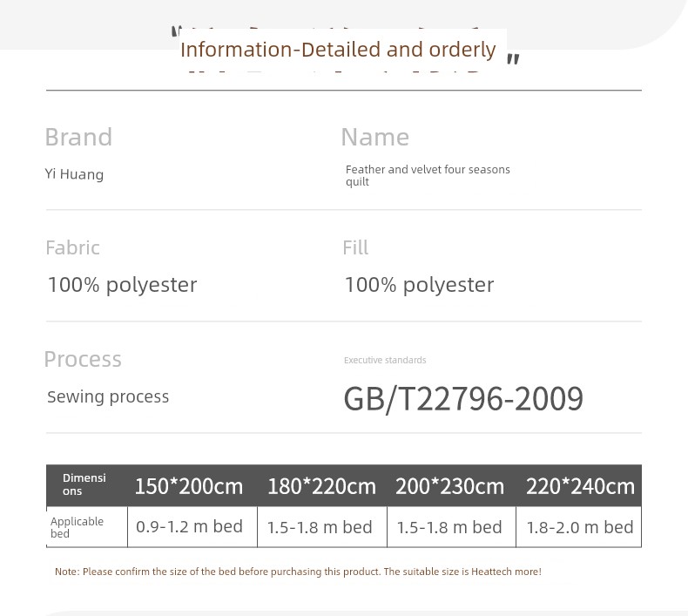Click the Name label
688x616 pixels.
pyautogui.click(x=374, y=137)
